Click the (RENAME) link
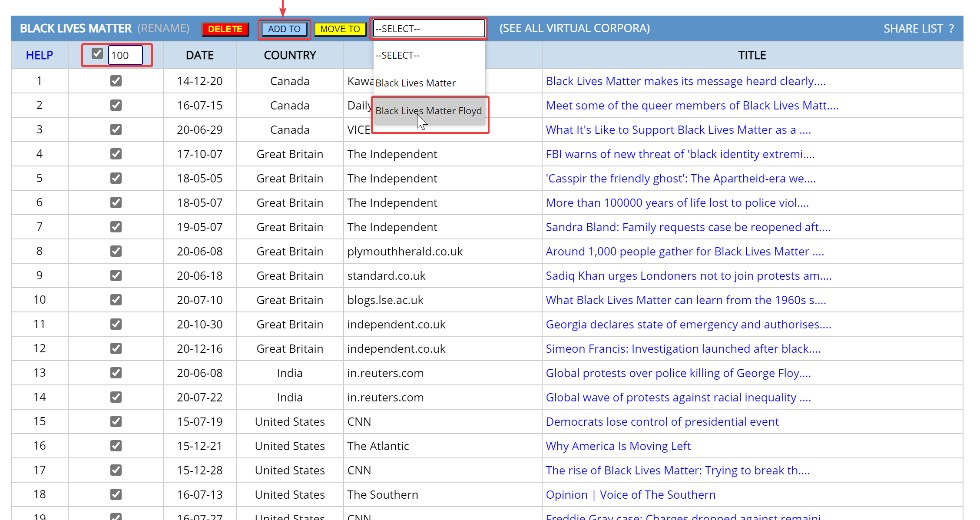The image size is (980, 520). 163,28
